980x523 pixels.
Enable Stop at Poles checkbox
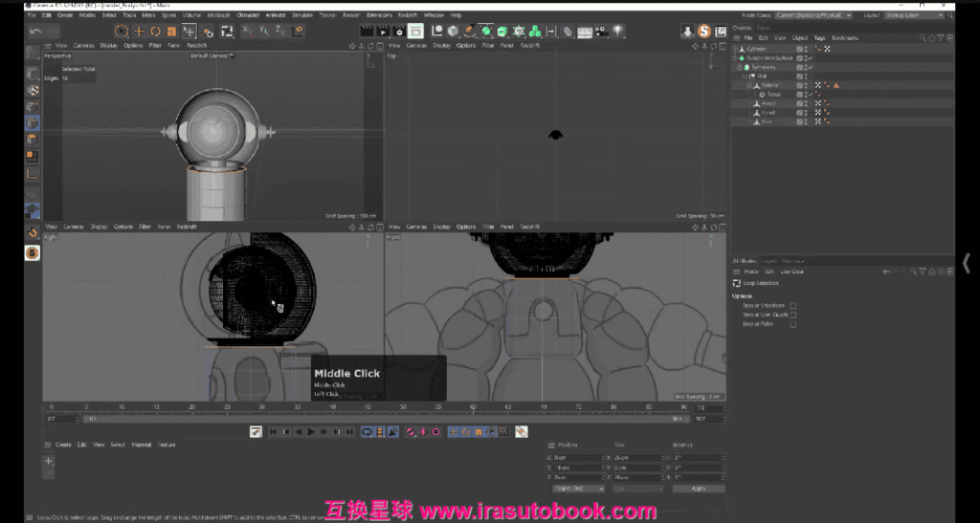[793, 324]
